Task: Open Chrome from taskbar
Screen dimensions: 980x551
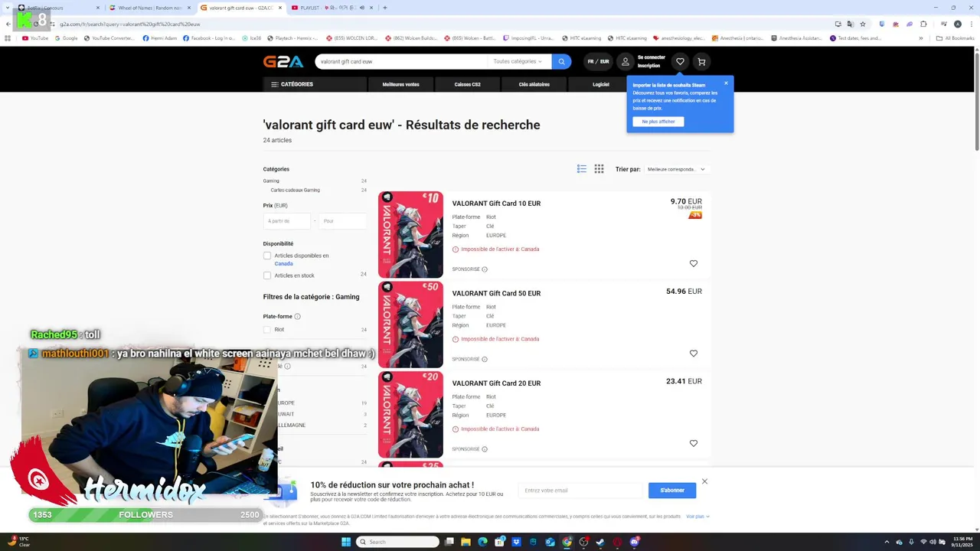Action: pos(567,542)
